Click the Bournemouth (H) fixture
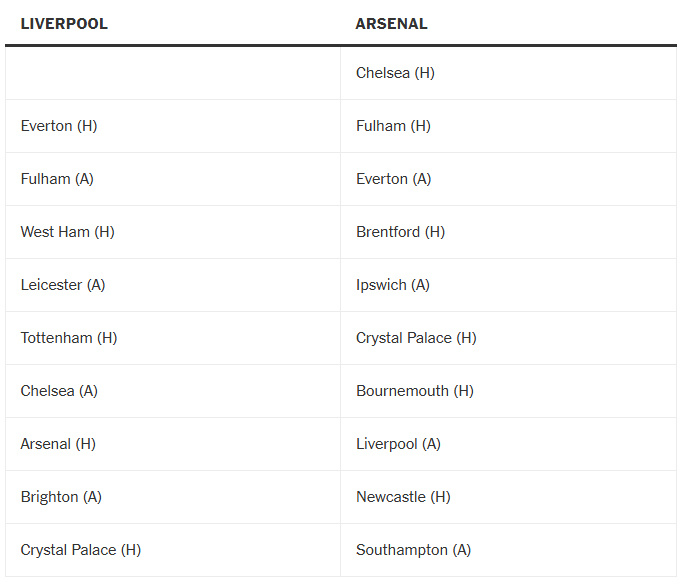Image resolution: width=687 pixels, height=588 pixels. (x=415, y=391)
